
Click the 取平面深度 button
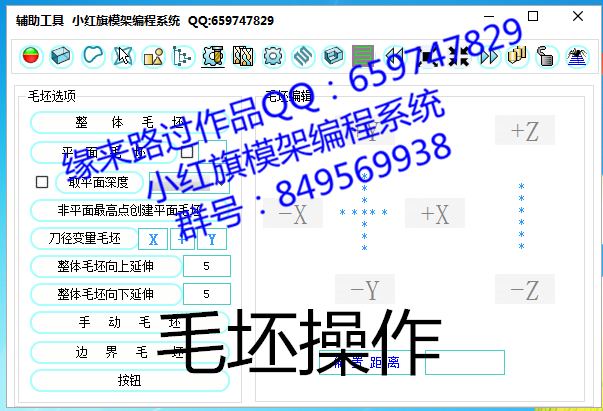99,182
